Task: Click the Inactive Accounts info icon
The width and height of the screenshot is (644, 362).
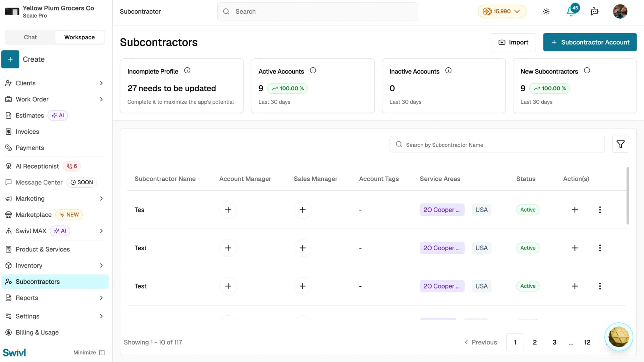Action: click(x=448, y=71)
